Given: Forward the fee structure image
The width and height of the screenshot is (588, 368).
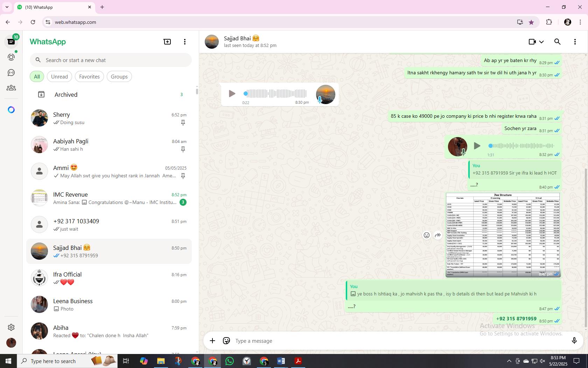Looking at the screenshot, I should pyautogui.click(x=437, y=235).
